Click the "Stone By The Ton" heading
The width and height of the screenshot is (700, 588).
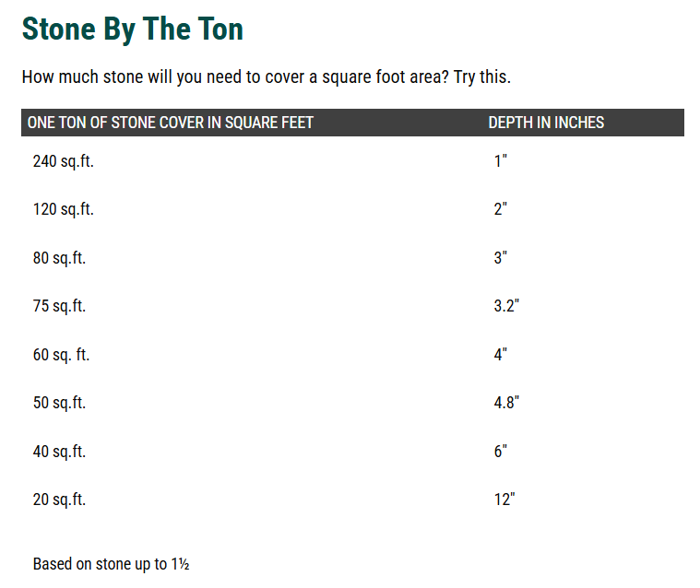tap(133, 29)
